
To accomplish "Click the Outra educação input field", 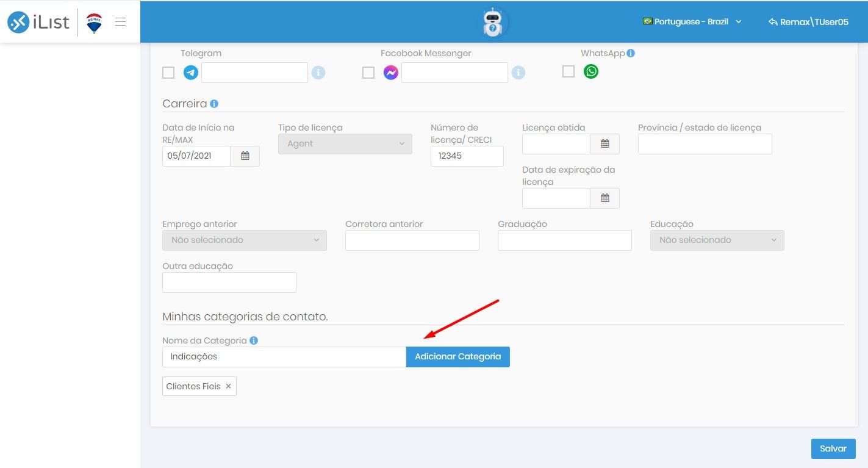I will [x=229, y=283].
